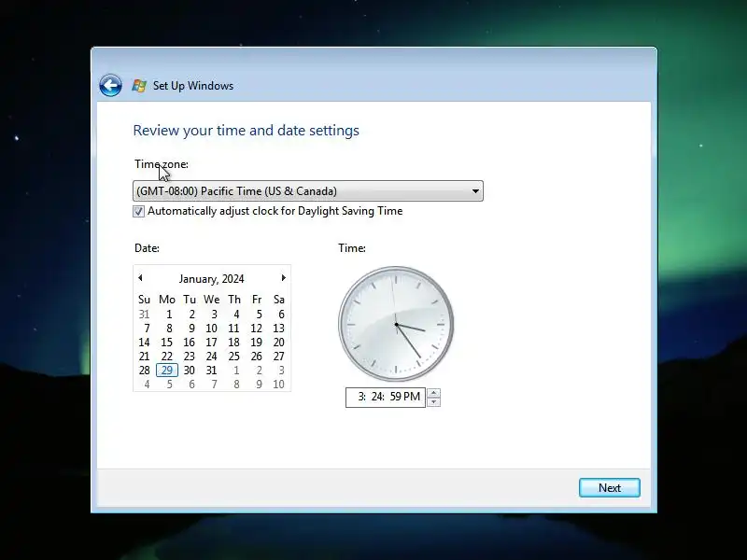Click the minutes value 24 in time field
Screen dimensions: 747x560
pos(378,397)
